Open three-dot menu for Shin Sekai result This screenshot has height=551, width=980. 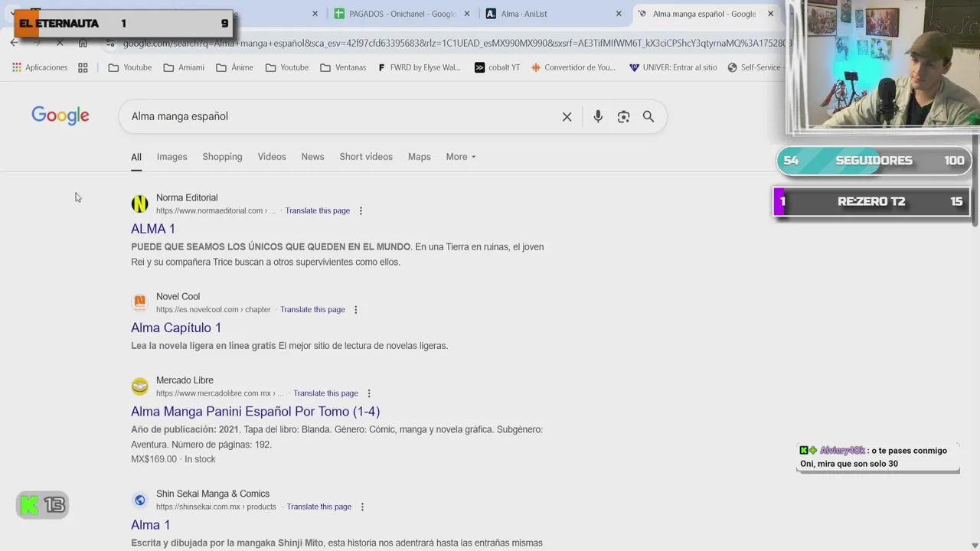pyautogui.click(x=362, y=507)
